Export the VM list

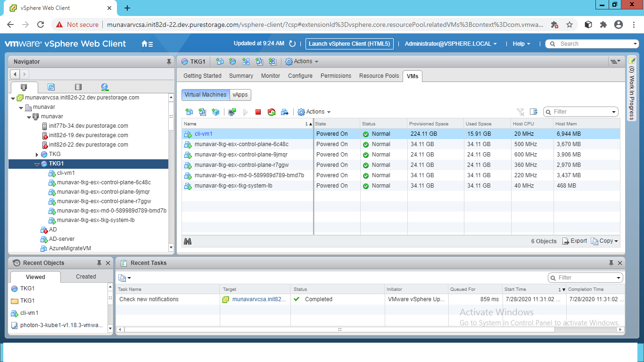(575, 241)
